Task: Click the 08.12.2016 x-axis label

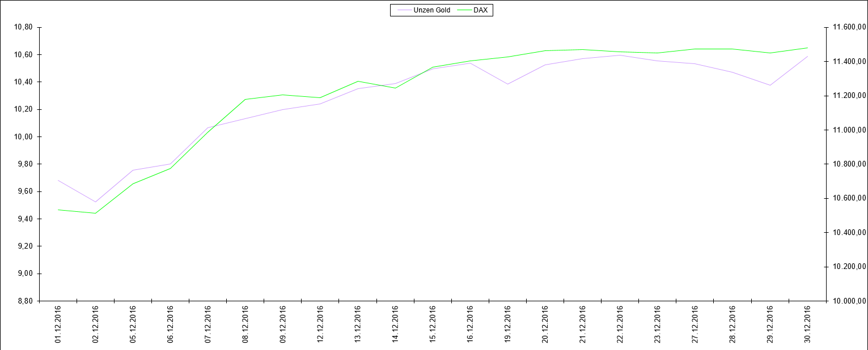Action: point(245,325)
